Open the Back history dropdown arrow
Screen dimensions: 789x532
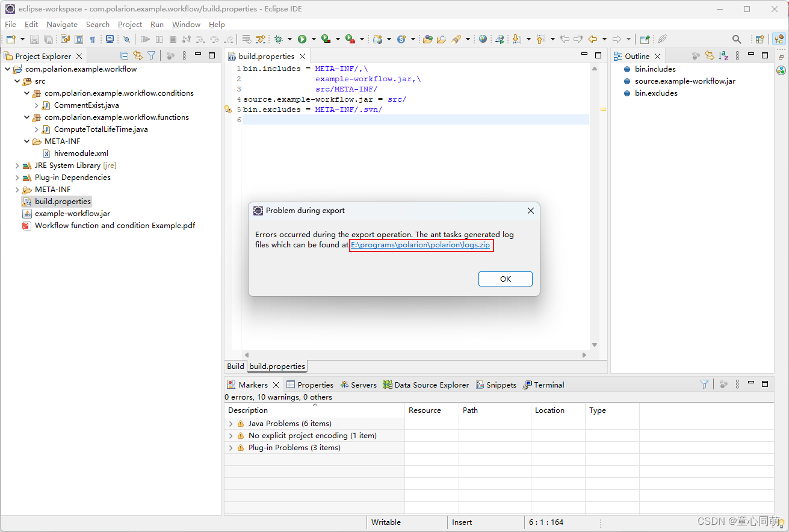click(604, 39)
